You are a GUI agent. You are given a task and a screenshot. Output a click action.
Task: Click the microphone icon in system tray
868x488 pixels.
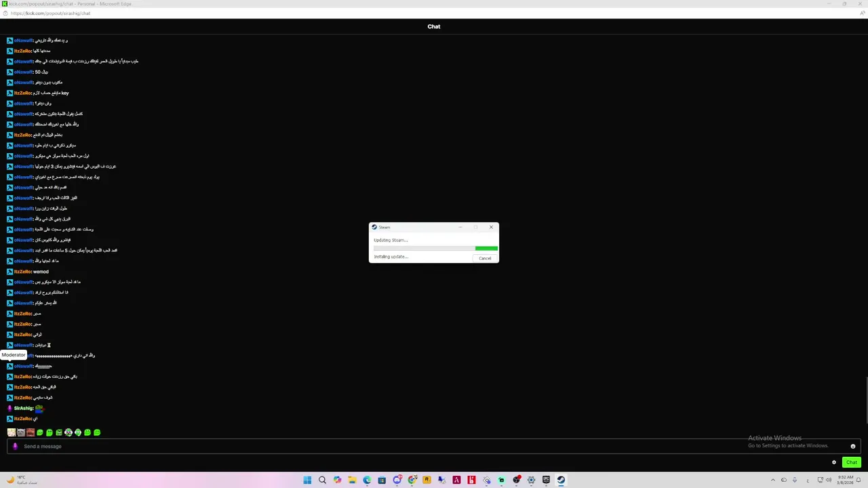coord(795,480)
